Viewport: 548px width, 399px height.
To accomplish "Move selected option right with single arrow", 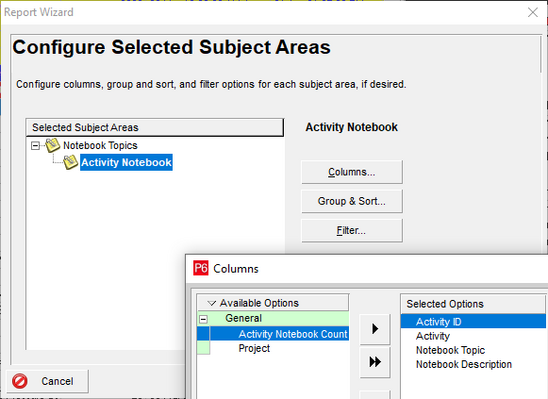I will tap(375, 329).
